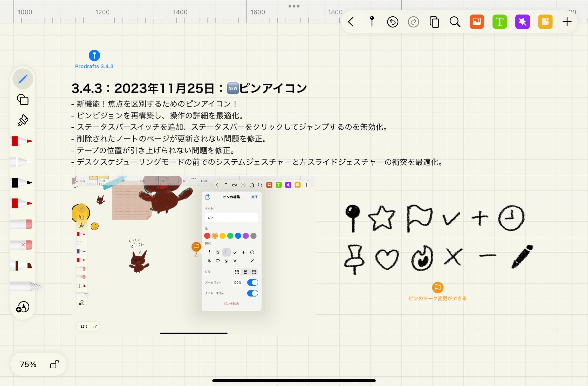Click the line starting ステータスバースイッチを追加

tap(230, 127)
